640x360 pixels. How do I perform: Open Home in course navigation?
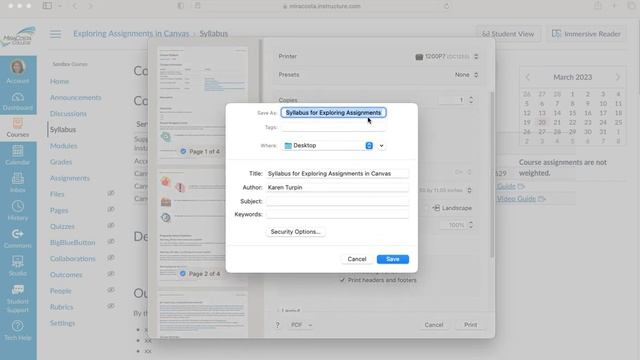tap(60, 81)
